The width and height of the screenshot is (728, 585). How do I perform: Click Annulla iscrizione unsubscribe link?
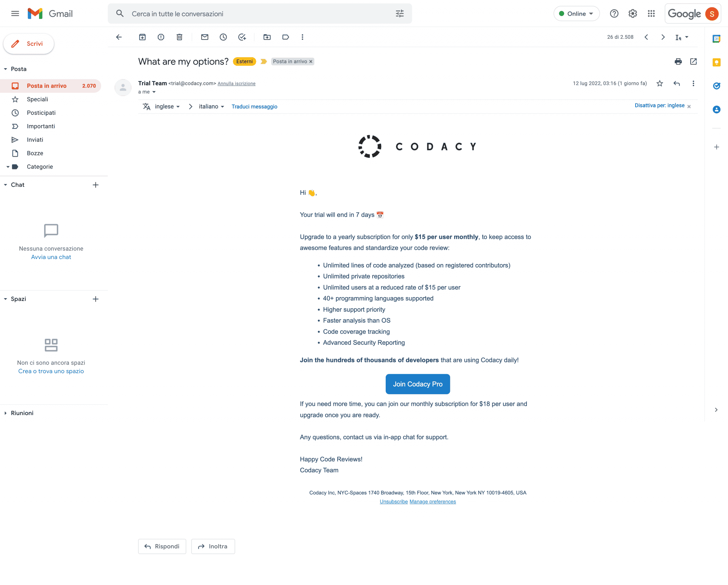coord(236,83)
